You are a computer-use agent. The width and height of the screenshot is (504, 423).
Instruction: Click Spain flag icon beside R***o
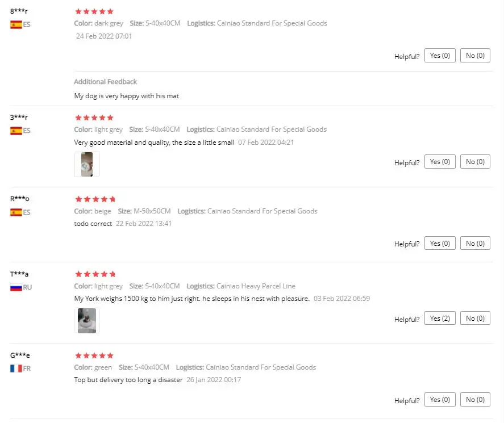[x=16, y=212]
